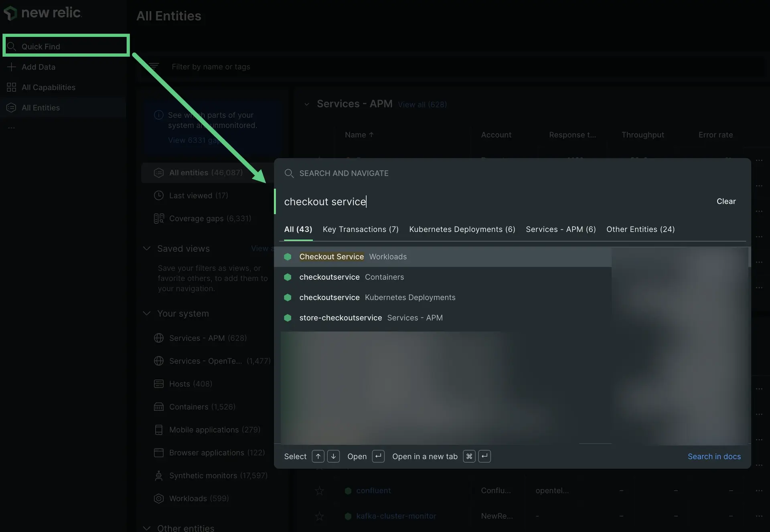Sort by Throughput column header
This screenshot has height=532, width=770.
pyautogui.click(x=642, y=135)
